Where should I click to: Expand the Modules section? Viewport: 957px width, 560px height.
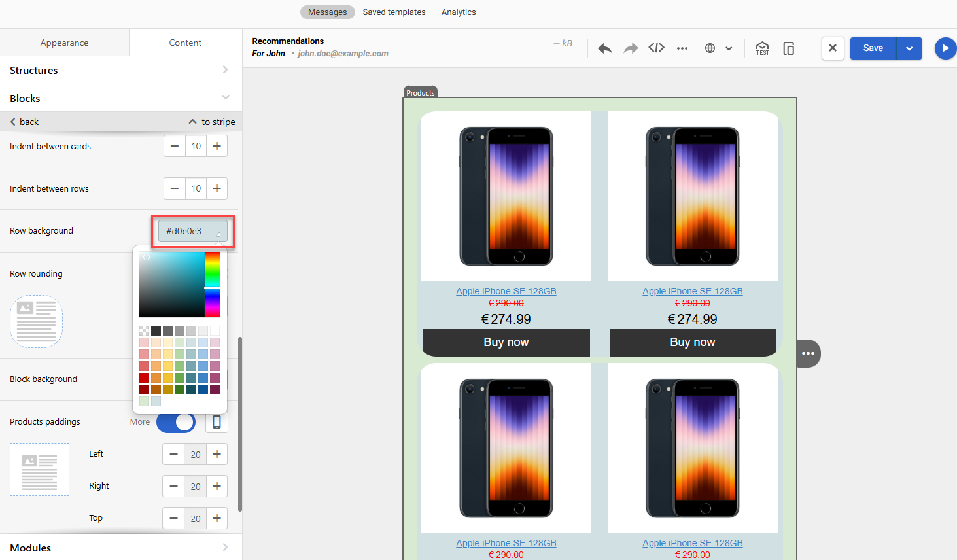(121, 548)
